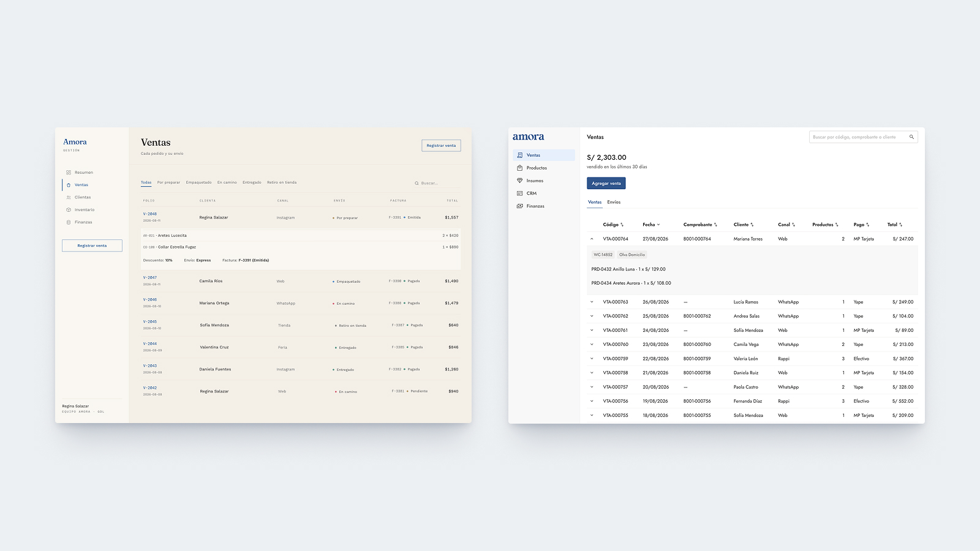Open Retiro en tienda filter tab
980x551 pixels.
282,182
